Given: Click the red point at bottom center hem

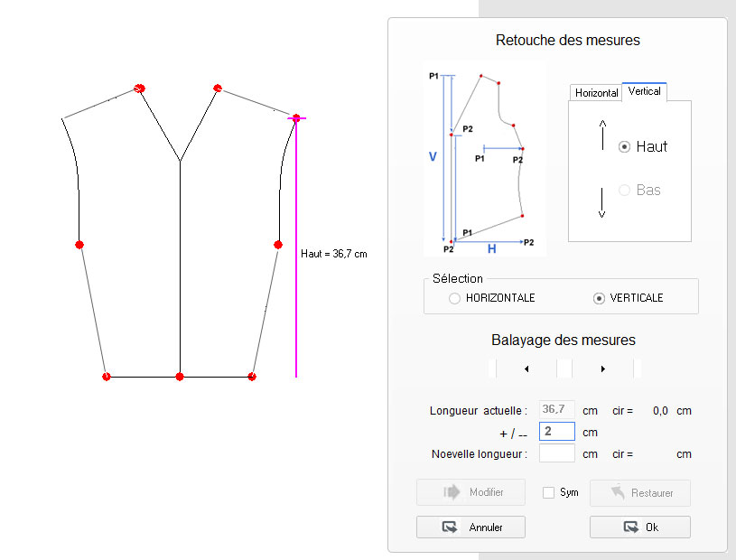Looking at the screenshot, I should coord(180,376).
